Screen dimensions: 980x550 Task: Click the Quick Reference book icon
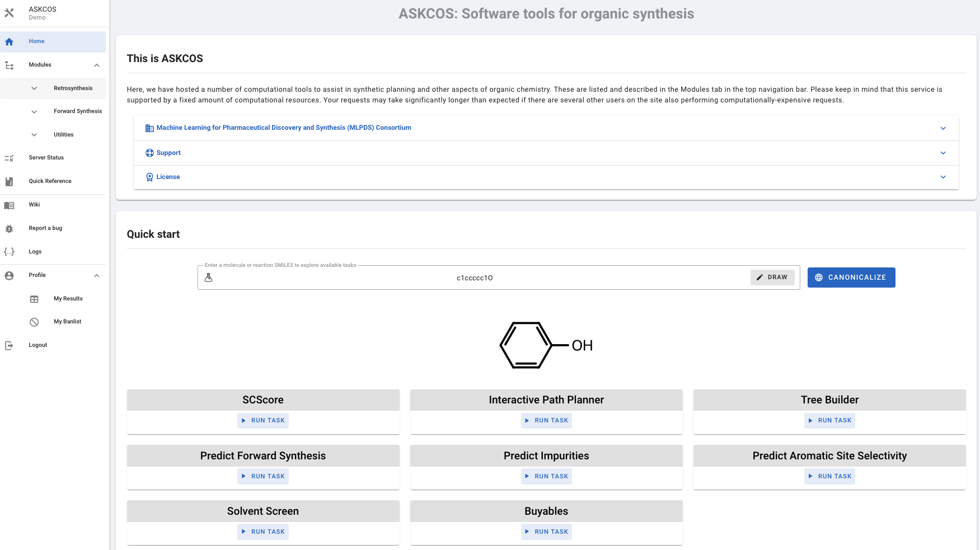coord(9,182)
